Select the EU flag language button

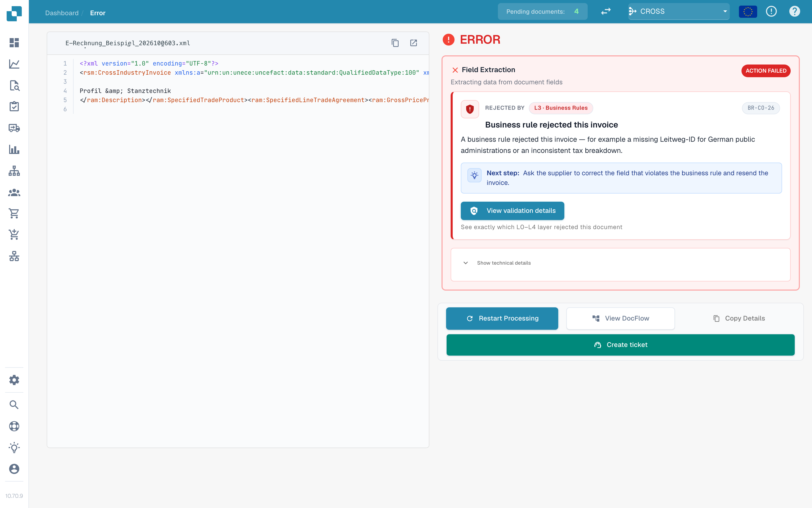(x=748, y=11)
